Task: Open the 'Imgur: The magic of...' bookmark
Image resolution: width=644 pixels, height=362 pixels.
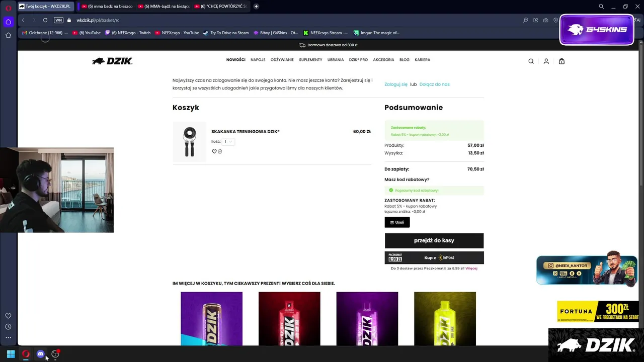Action: (x=376, y=33)
